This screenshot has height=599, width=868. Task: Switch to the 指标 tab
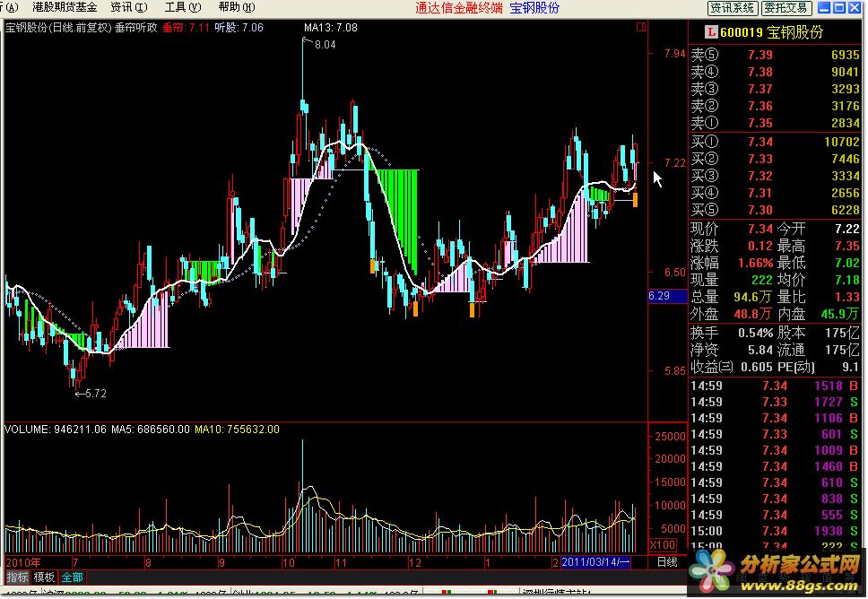tap(17, 577)
